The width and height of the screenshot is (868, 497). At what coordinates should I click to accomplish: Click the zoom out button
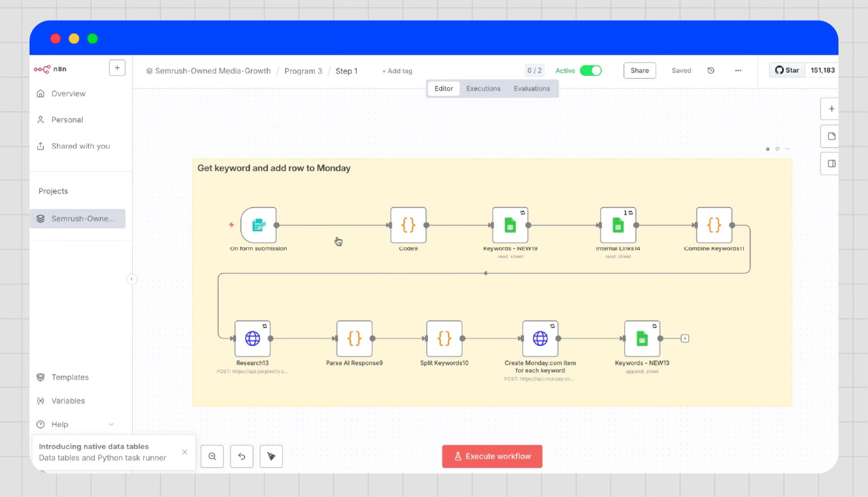pyautogui.click(x=212, y=457)
